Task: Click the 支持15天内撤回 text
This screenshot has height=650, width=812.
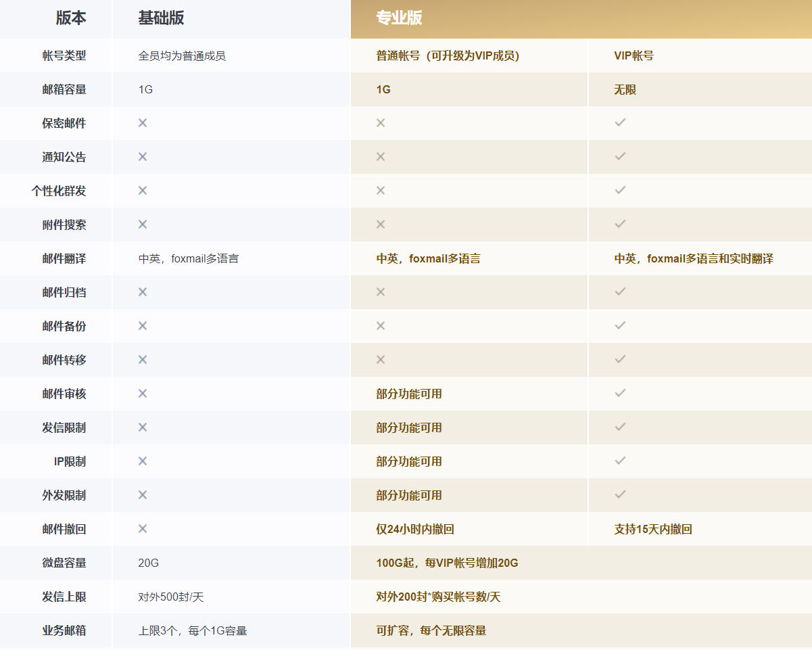Action: 652,530
